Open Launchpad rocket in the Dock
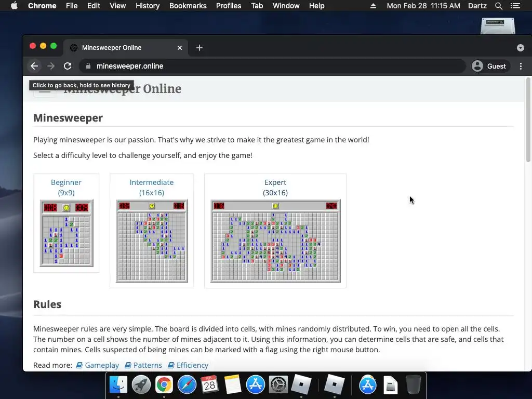Viewport: 532px width, 399px height. [141, 385]
